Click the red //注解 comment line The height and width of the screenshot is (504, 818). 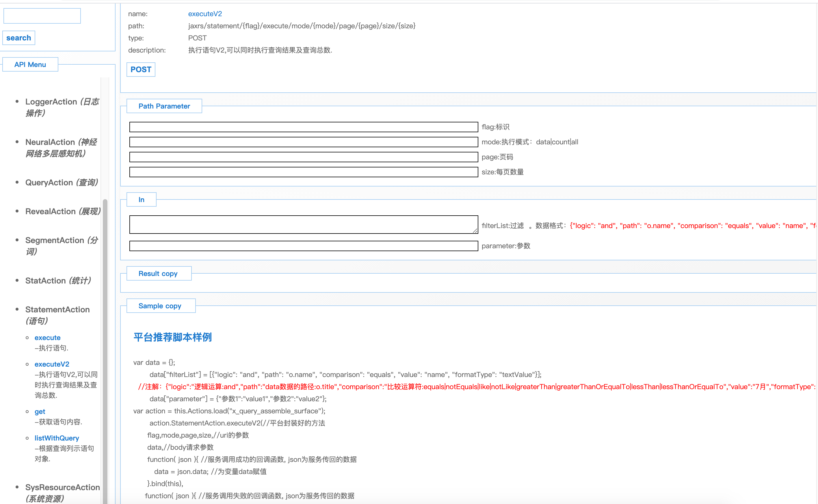(x=477, y=387)
